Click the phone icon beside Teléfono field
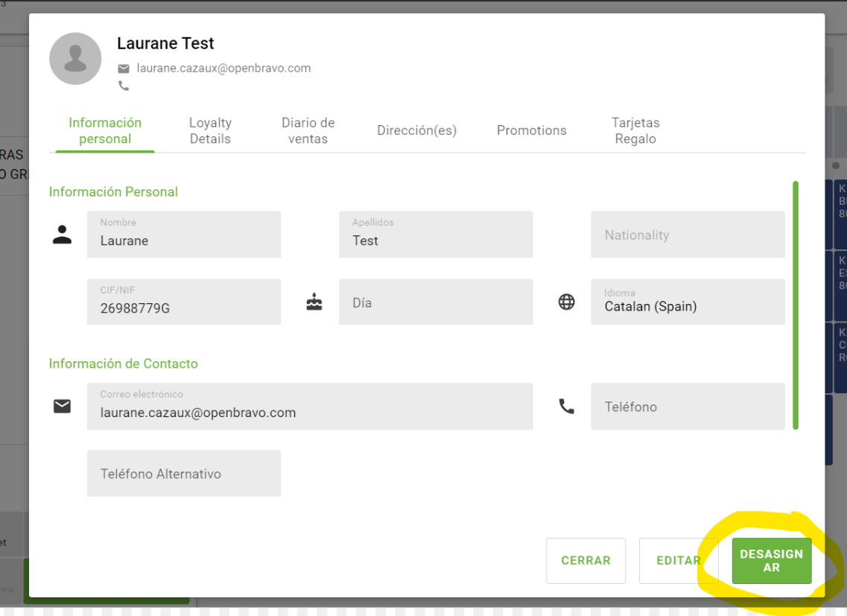Image resolution: width=847 pixels, height=616 pixels. tap(567, 407)
